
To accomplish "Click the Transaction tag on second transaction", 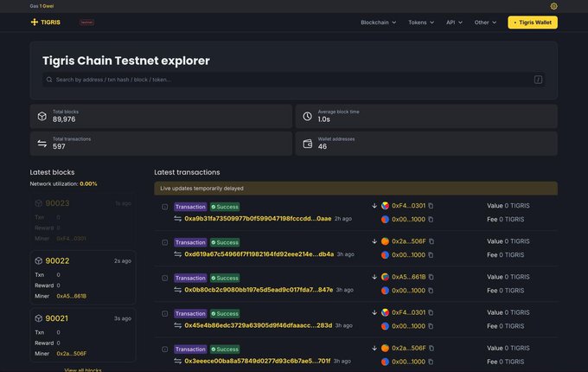I will coord(190,242).
